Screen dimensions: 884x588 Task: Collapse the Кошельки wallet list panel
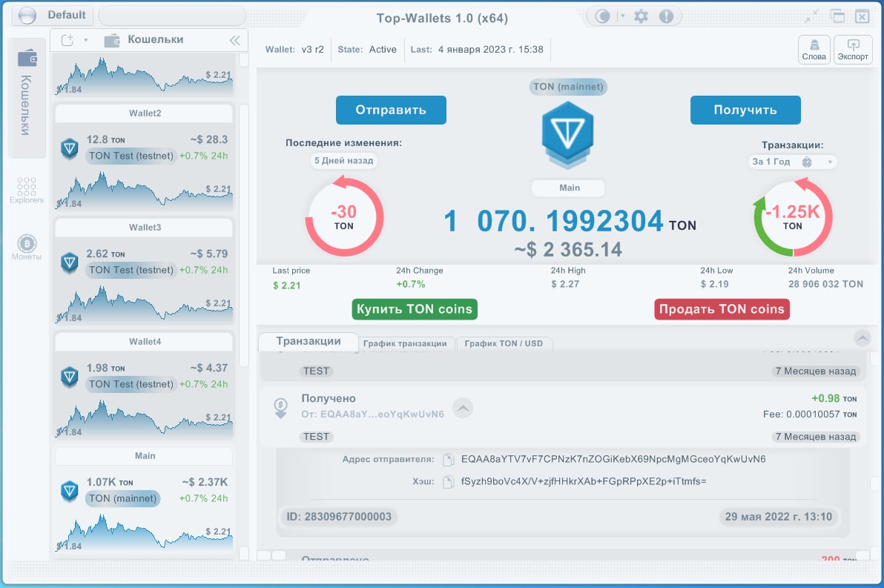click(x=235, y=40)
